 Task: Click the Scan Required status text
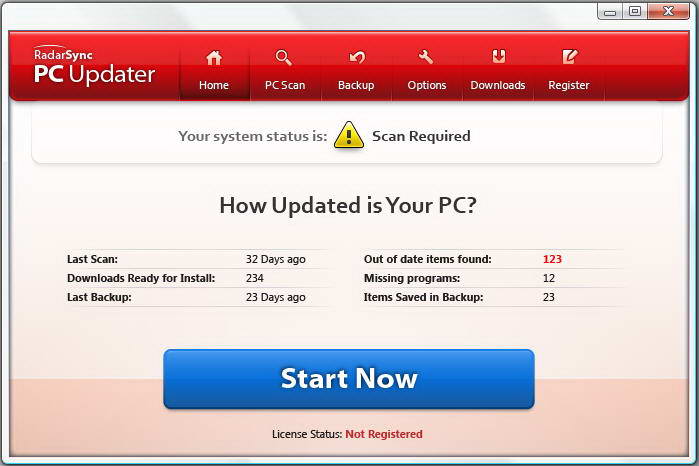(421, 136)
